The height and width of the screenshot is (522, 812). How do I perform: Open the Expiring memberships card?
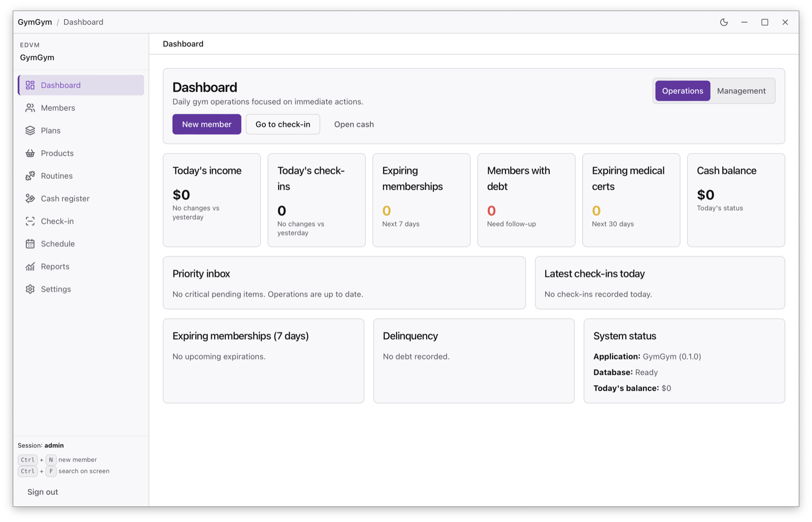pos(421,200)
